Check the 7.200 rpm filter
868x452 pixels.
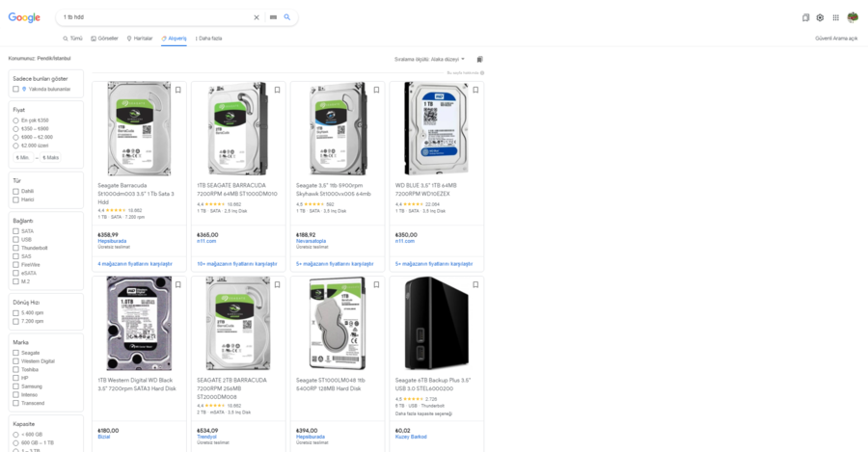(15, 322)
